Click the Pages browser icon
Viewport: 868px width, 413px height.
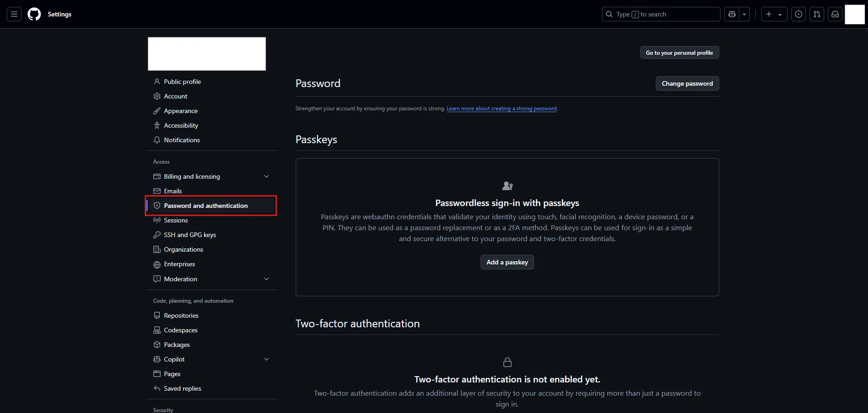point(157,374)
